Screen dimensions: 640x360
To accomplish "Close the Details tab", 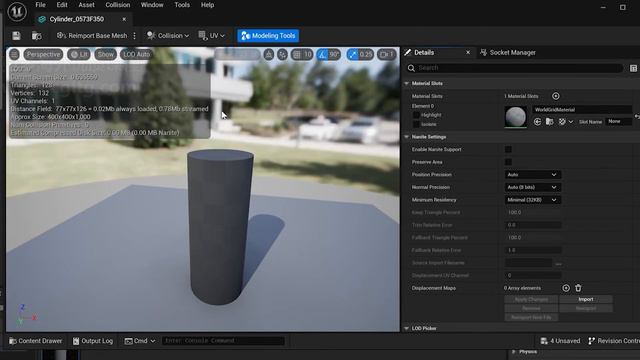I will click(x=468, y=53).
